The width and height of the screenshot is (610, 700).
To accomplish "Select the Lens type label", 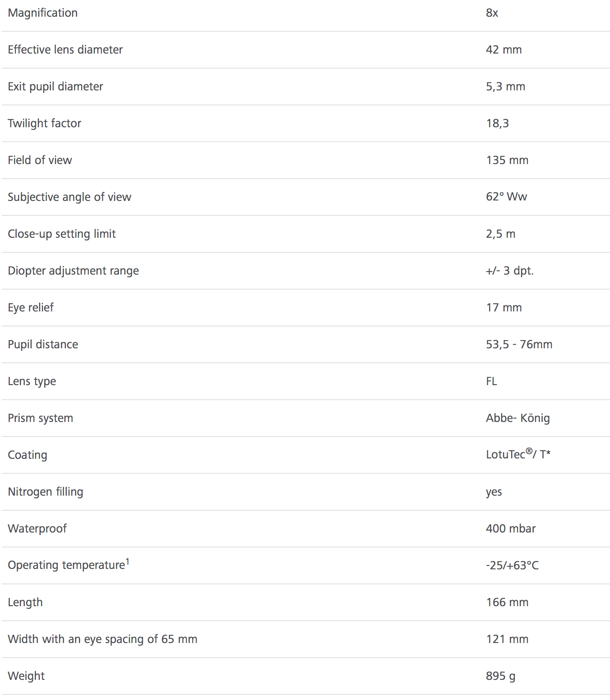I will coord(32,381).
